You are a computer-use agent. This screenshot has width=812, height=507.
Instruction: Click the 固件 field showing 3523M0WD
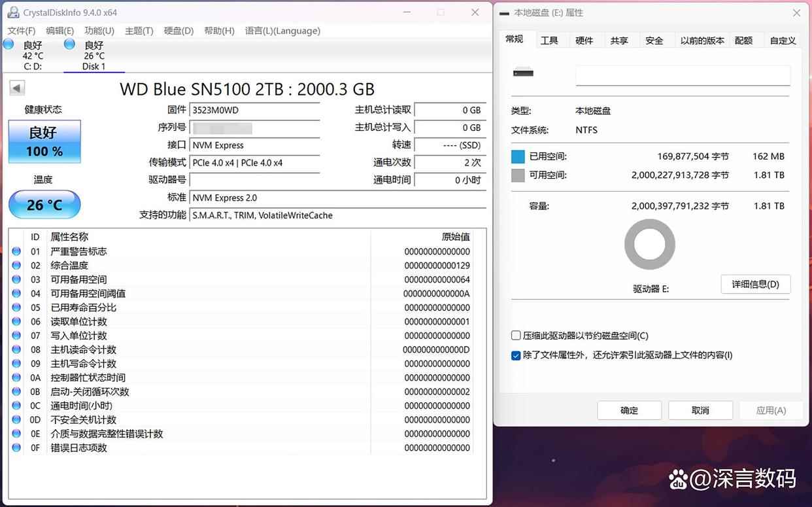click(254, 111)
